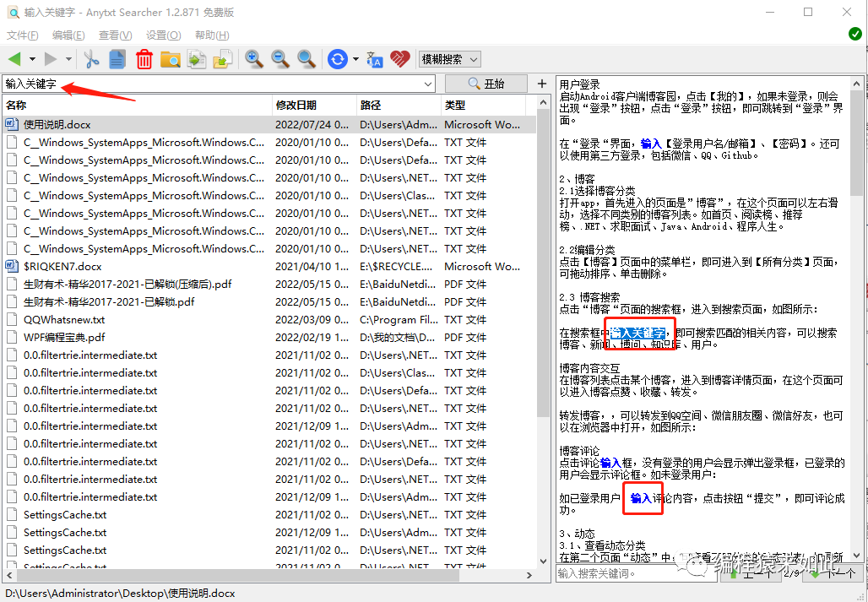Click the blue copy document icon
The image size is (868, 602).
point(117,58)
